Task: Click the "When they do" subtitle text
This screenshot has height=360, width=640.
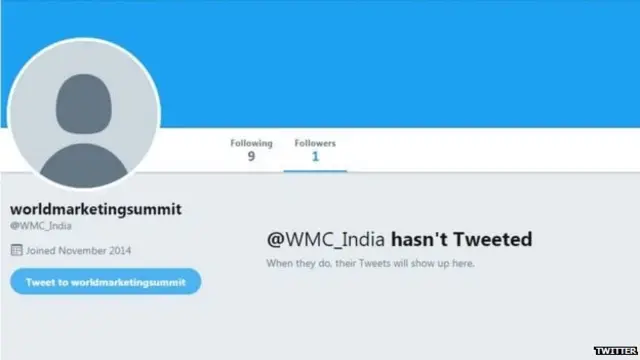Action: pyautogui.click(x=370, y=263)
